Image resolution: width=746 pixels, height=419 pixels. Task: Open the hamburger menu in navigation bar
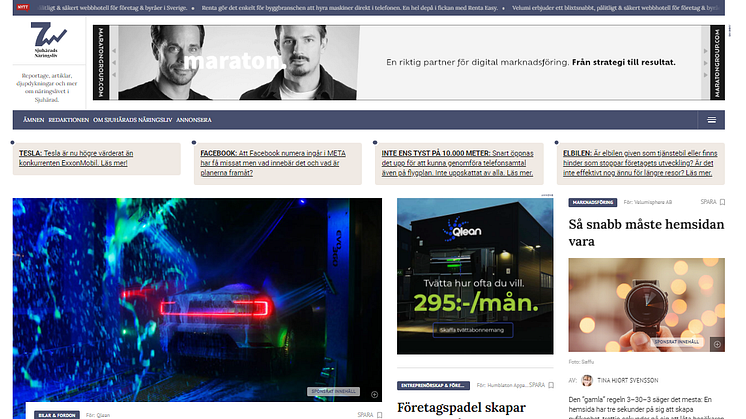[711, 120]
